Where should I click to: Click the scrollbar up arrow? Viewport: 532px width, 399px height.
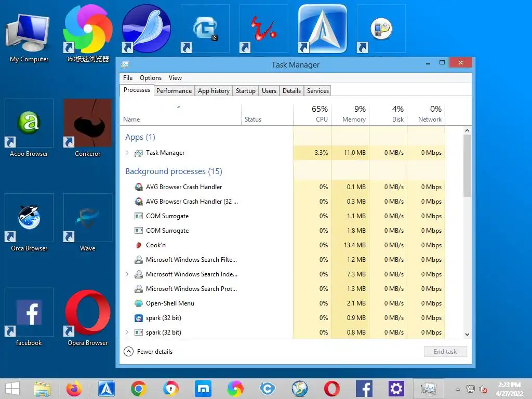(x=467, y=130)
